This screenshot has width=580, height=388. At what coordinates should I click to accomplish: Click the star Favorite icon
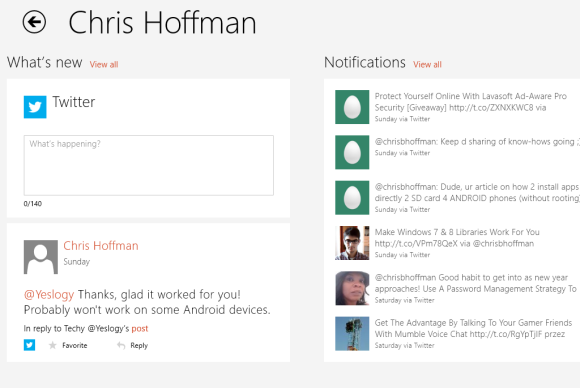point(53,345)
